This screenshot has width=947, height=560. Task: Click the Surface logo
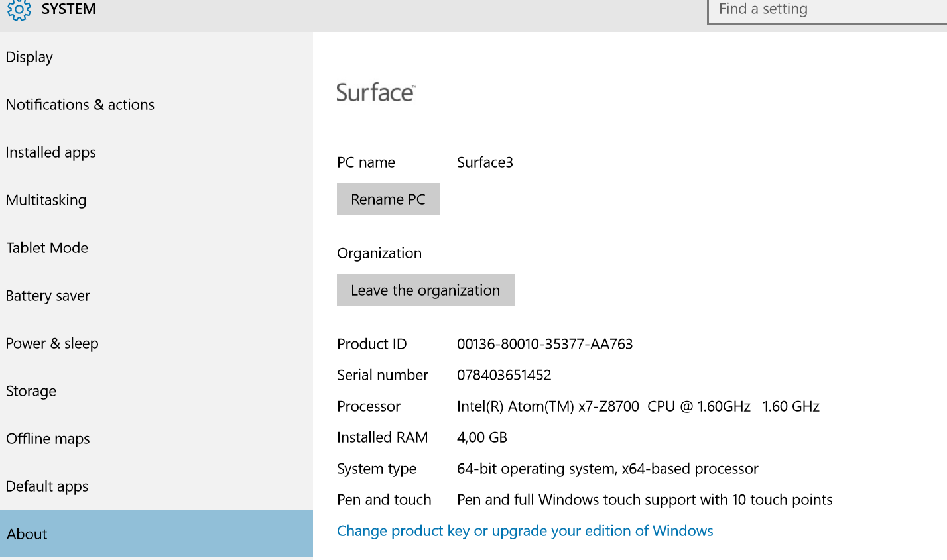point(376,93)
